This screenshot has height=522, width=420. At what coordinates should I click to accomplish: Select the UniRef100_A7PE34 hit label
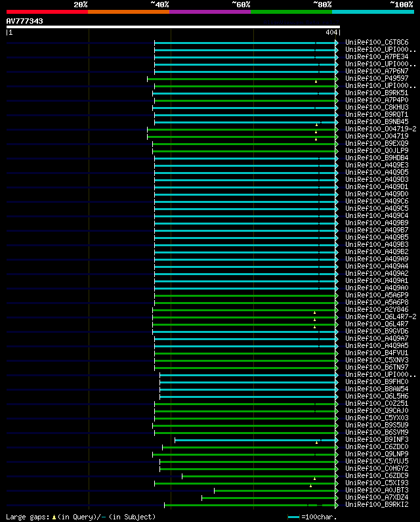[377, 56]
